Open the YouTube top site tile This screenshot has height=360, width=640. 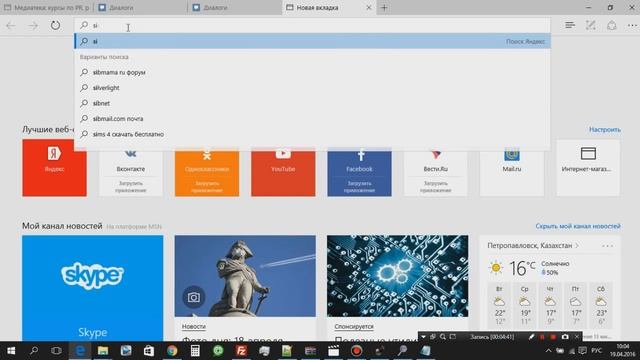click(x=283, y=173)
